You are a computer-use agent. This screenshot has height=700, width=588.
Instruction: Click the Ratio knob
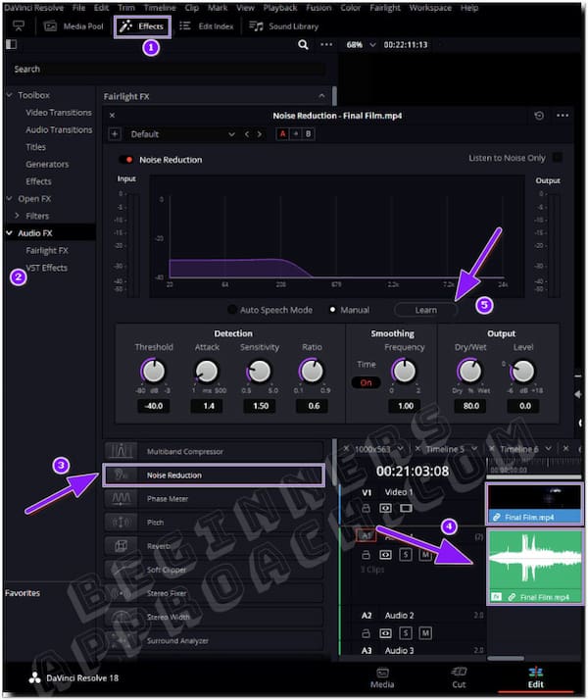click(312, 371)
